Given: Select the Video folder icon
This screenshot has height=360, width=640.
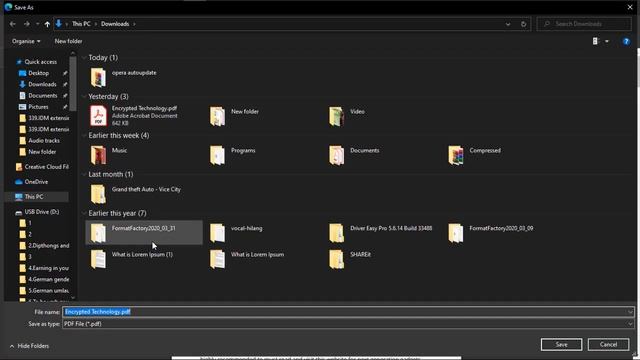Looking at the screenshot, I should [337, 116].
